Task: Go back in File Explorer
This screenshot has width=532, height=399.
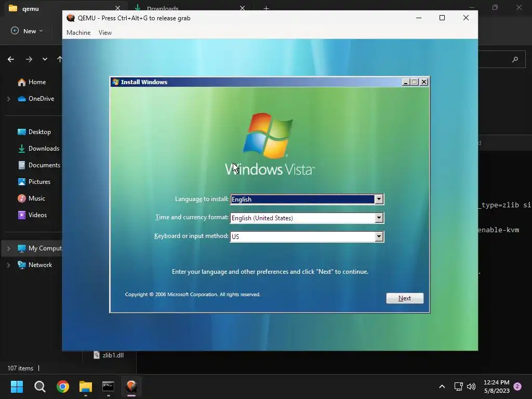Action: click(x=11, y=59)
